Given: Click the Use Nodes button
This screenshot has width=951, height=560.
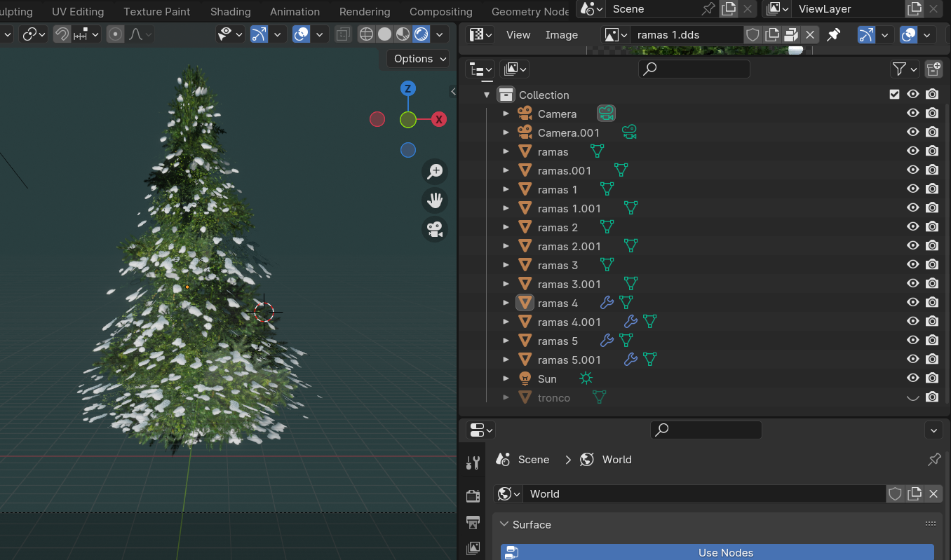Looking at the screenshot, I should point(717,552).
